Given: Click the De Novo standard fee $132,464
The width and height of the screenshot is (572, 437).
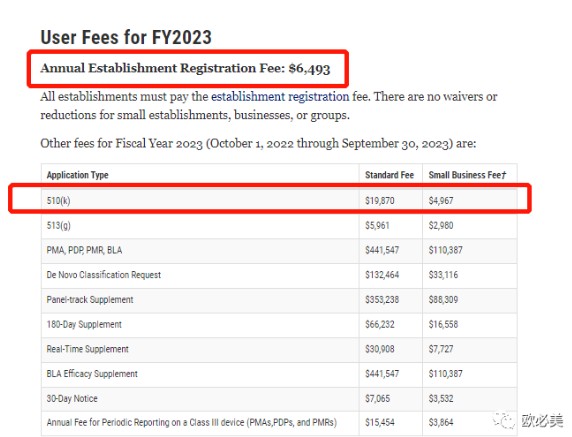Looking at the screenshot, I should [382, 275].
